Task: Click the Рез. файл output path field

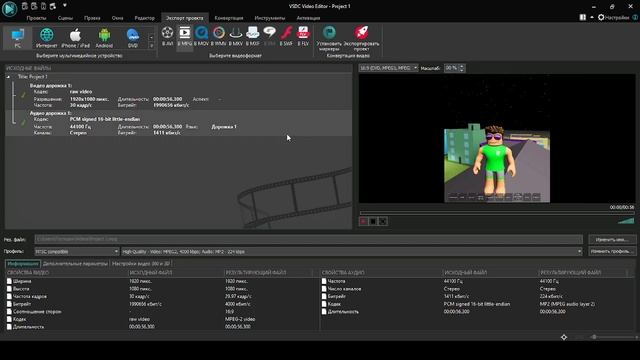Action: coord(309,239)
